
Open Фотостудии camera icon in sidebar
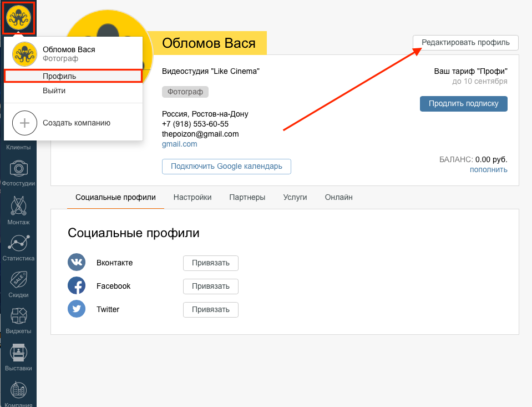point(19,168)
